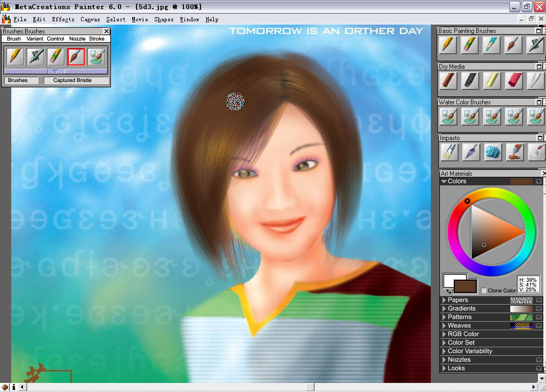Expand the Color Variability section
The width and height of the screenshot is (546, 392).
444,351
